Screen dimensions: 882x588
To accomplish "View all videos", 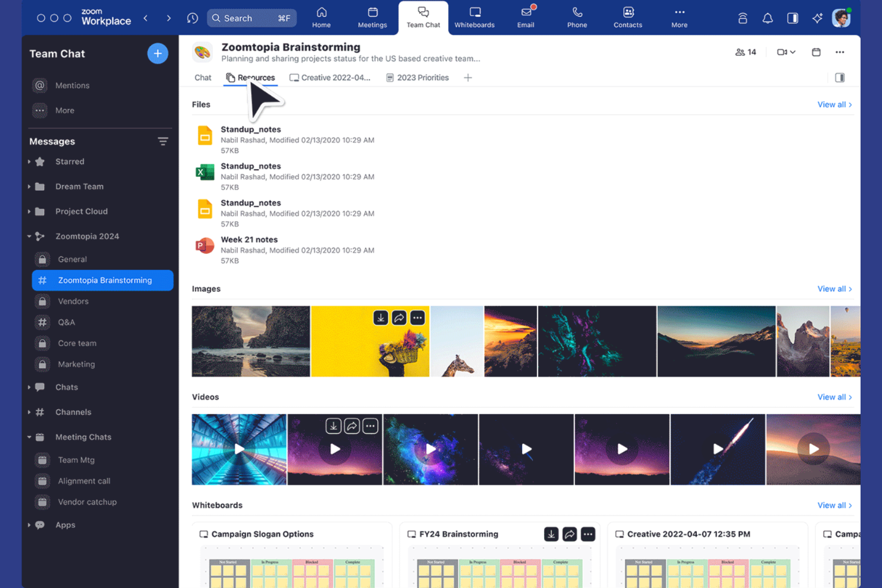I will (834, 397).
